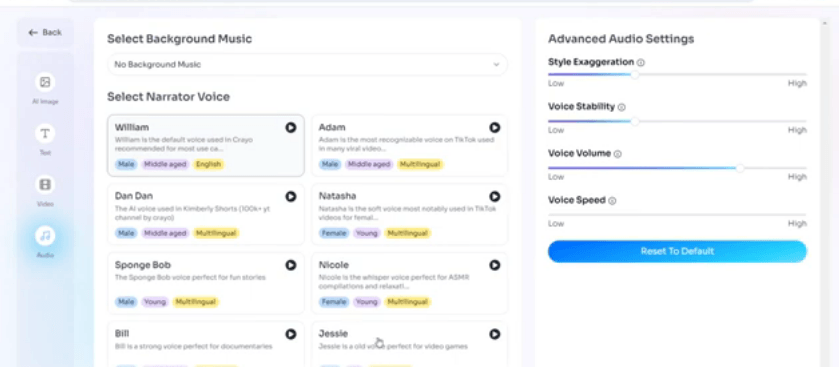Click the Male tag on William
The height and width of the screenshot is (367, 839).
point(126,164)
